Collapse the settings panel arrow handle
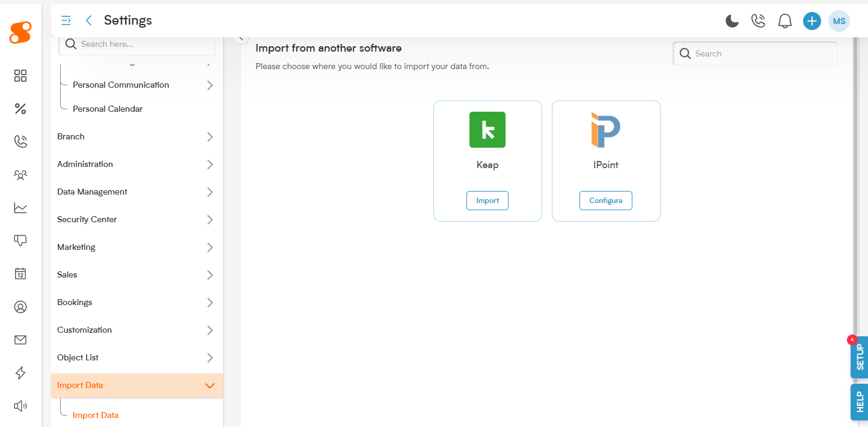The width and height of the screenshot is (868, 427). (x=241, y=38)
